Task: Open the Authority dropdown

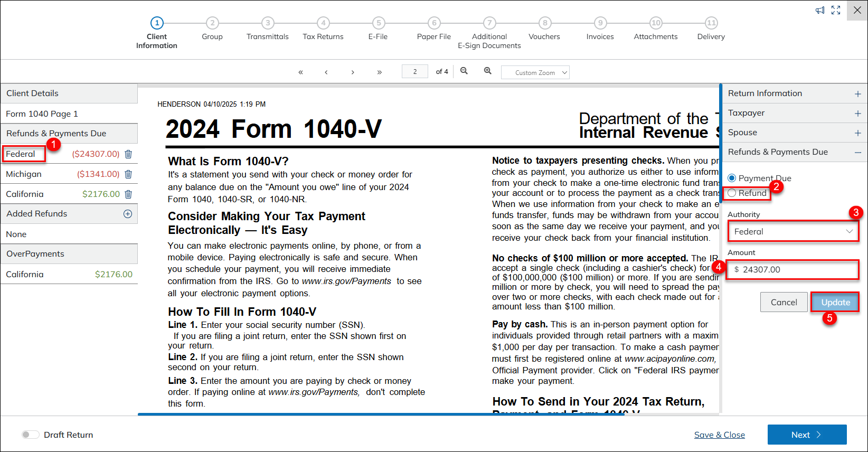Action: tap(792, 231)
